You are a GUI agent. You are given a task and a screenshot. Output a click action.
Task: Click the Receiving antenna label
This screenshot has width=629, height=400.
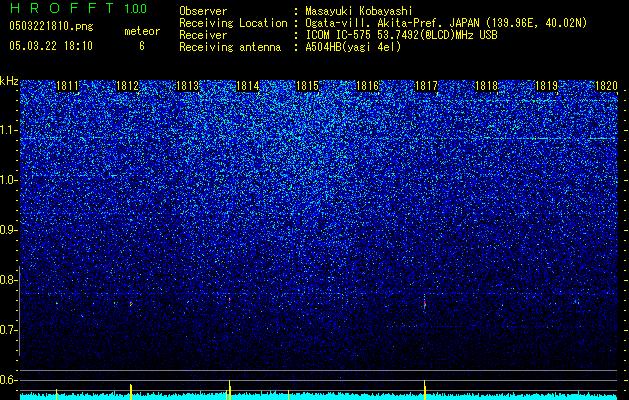230,47
